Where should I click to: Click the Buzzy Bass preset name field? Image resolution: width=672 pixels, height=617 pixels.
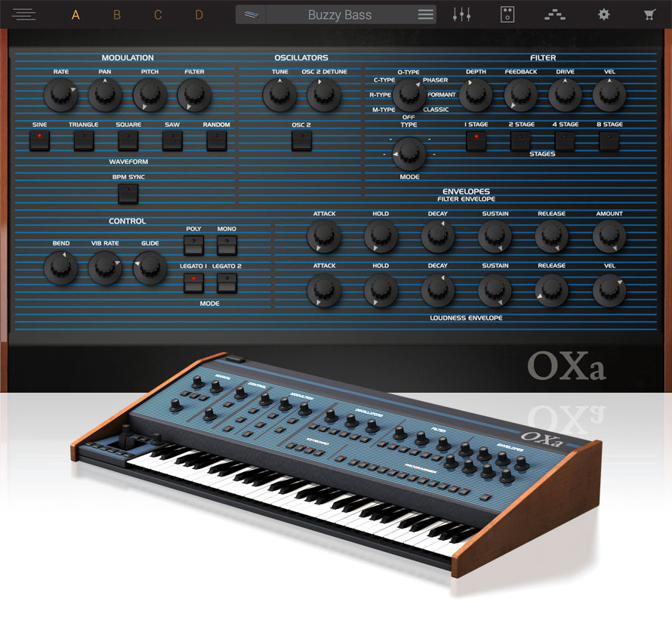point(340,14)
